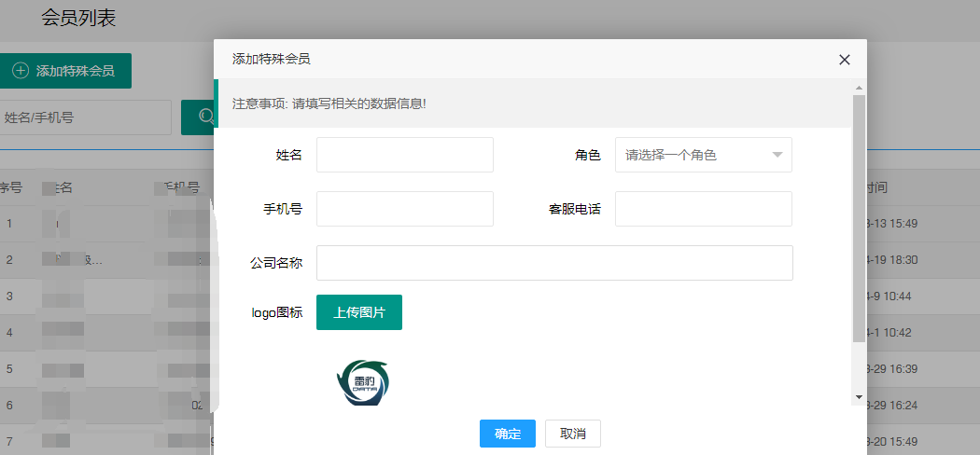Click the scrollbar down arrow in dialog
This screenshot has width=980, height=455.
[x=859, y=396]
